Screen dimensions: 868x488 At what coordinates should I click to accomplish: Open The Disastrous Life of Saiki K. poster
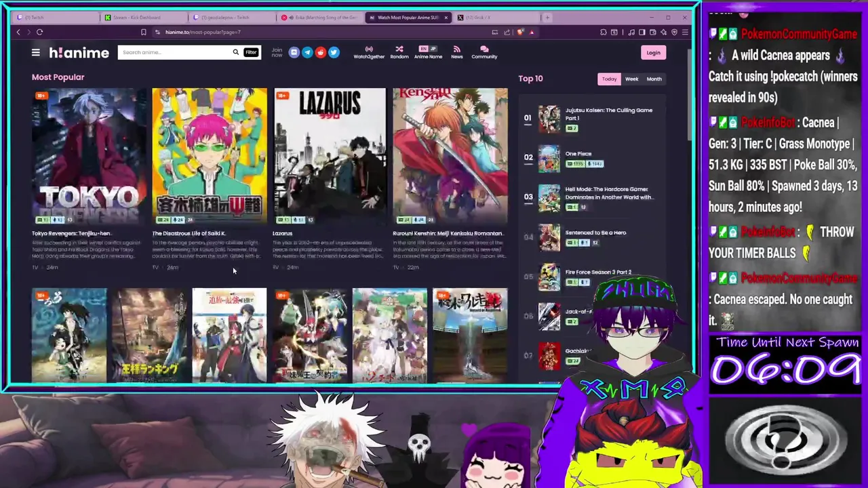point(210,156)
